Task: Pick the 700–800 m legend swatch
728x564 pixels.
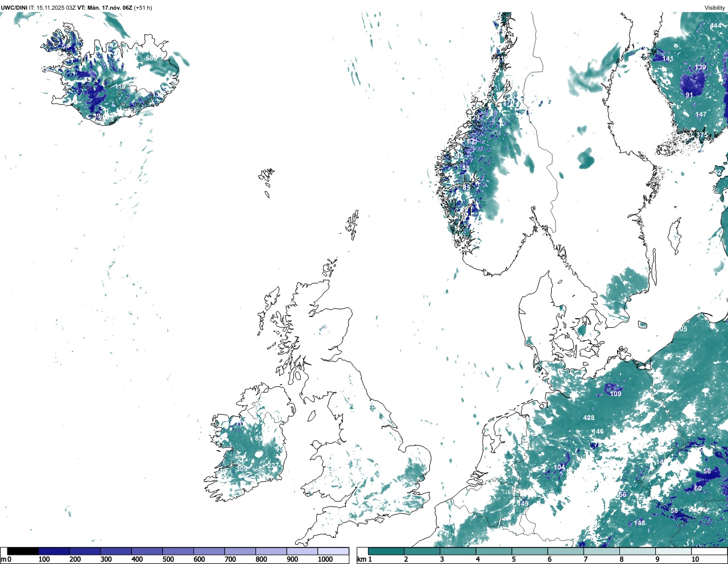Action: (240, 551)
